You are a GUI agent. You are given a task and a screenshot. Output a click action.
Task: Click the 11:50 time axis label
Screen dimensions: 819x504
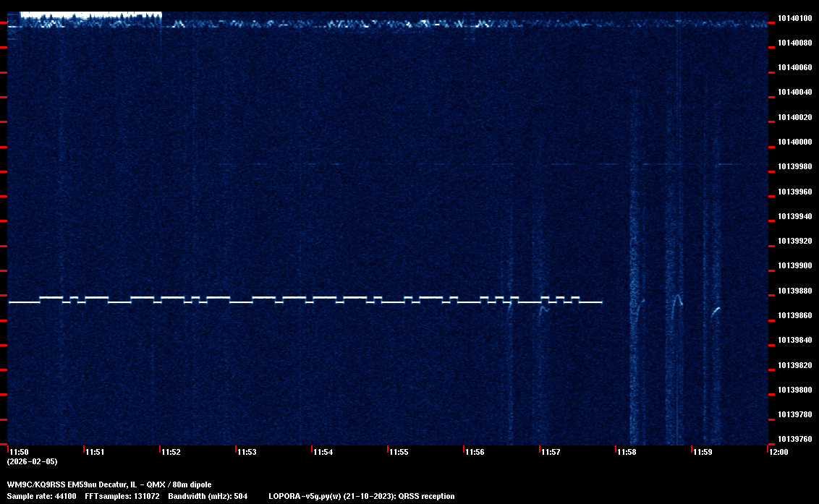(19, 452)
